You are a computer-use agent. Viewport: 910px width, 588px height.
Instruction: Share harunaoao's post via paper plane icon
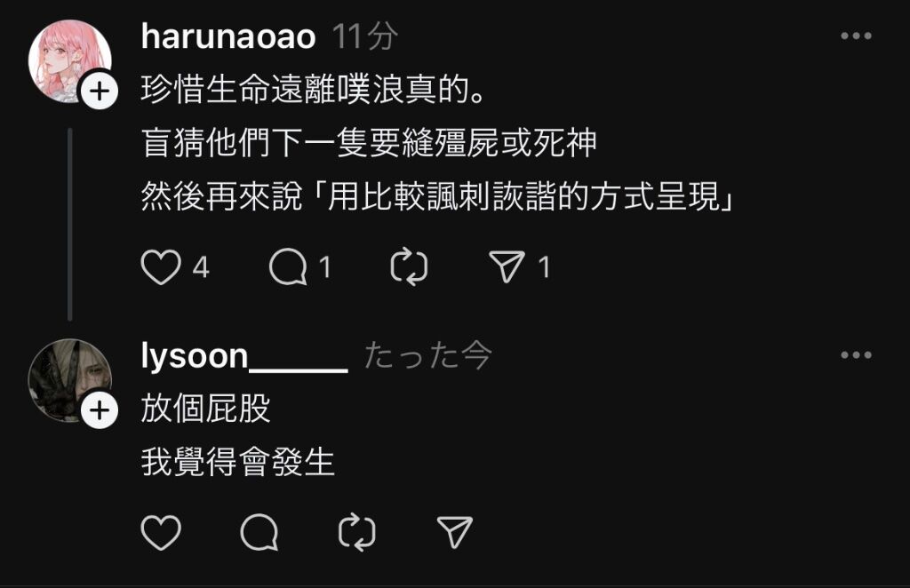507,267
